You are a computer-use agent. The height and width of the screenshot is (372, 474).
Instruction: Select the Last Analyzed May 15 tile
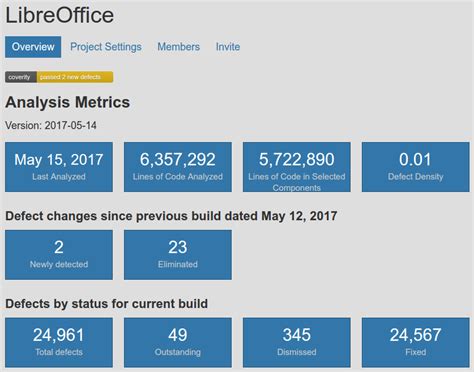pos(59,167)
